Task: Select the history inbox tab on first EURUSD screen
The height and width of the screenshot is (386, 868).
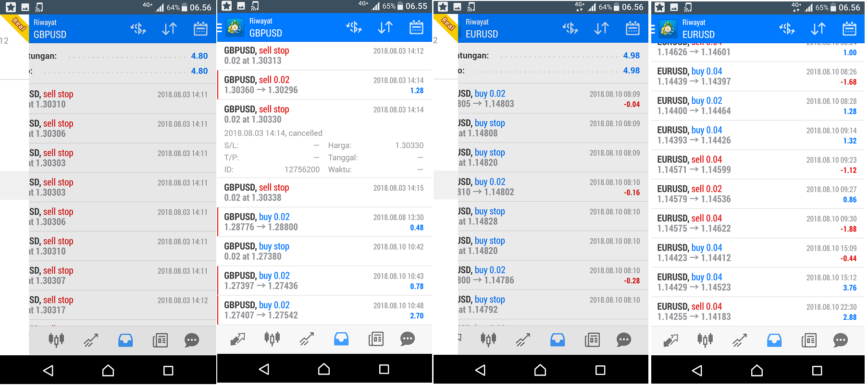Action: 558,340
